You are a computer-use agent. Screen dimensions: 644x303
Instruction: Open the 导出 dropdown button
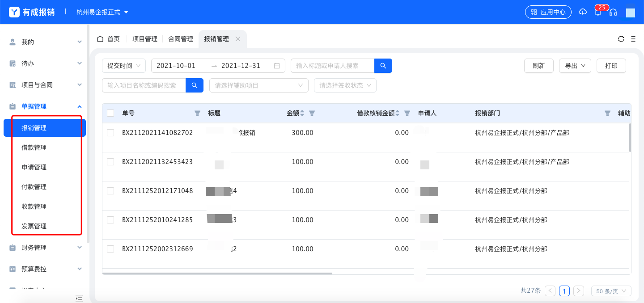click(575, 66)
